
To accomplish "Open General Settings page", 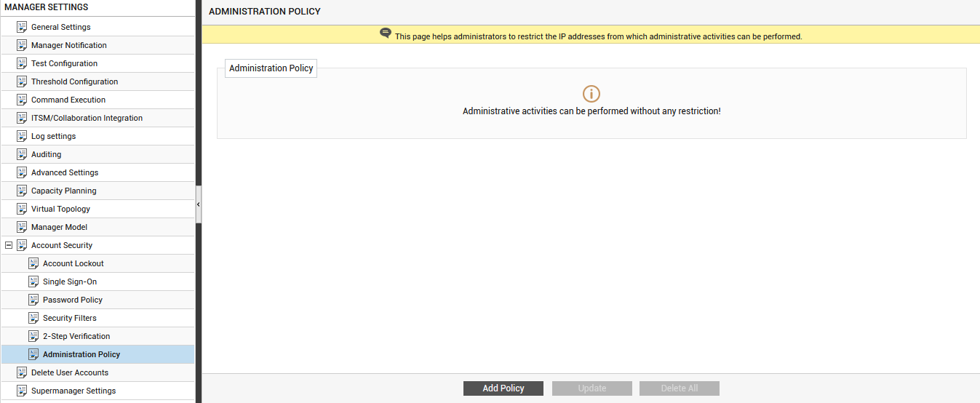I will tap(61, 27).
